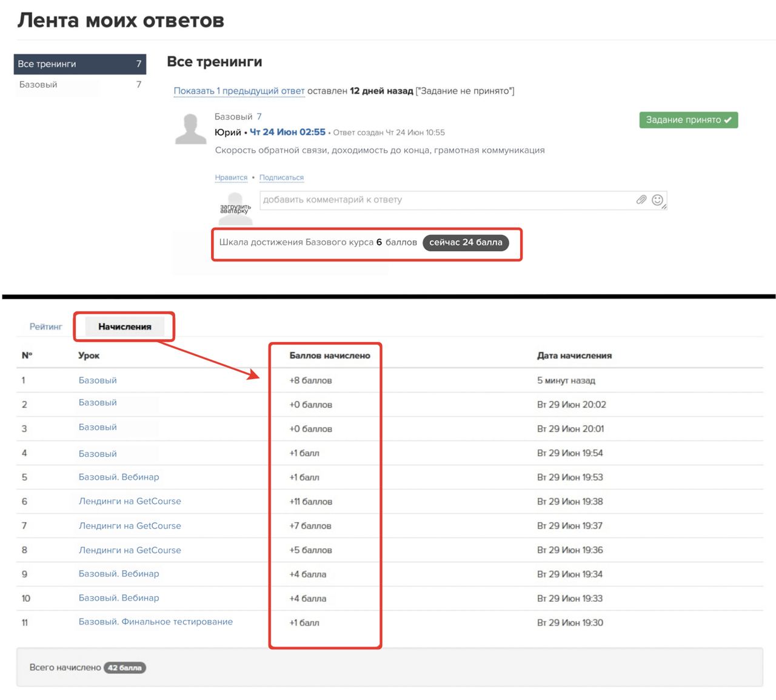Switch to the Рейтинг tab
776x700 pixels.
[x=46, y=326]
